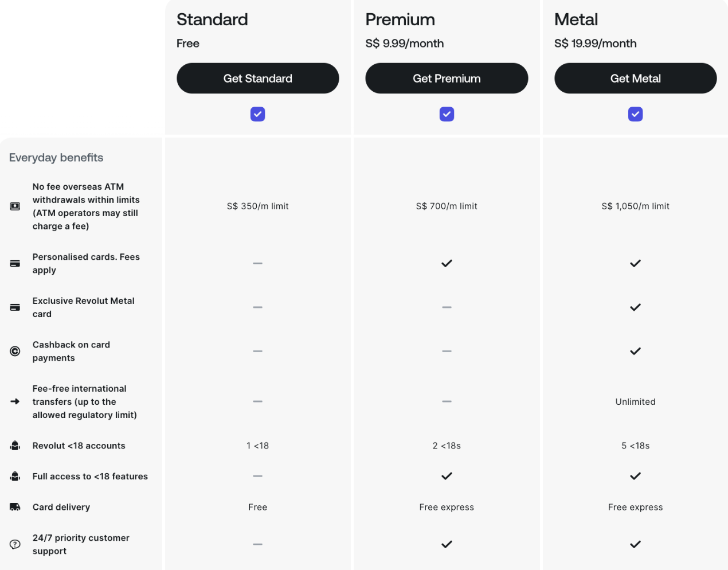728x570 pixels.
Task: Click the Premium plan title
Action: pos(400,19)
